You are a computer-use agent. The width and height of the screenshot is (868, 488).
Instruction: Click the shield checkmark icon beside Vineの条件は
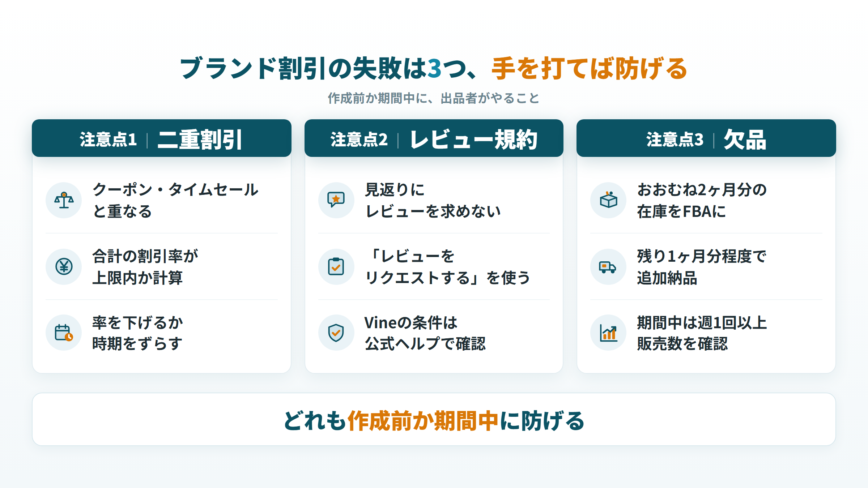[336, 333]
